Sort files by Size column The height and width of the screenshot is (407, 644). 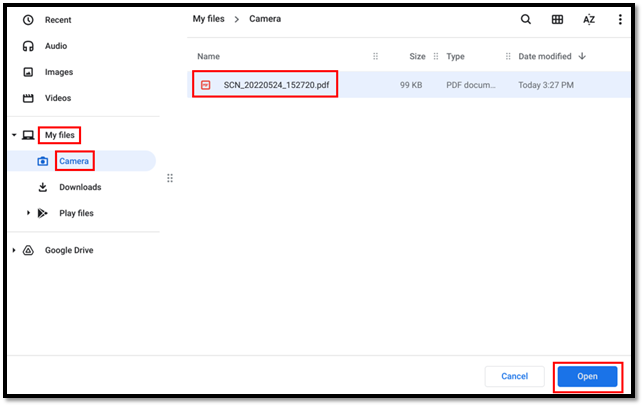[417, 57]
